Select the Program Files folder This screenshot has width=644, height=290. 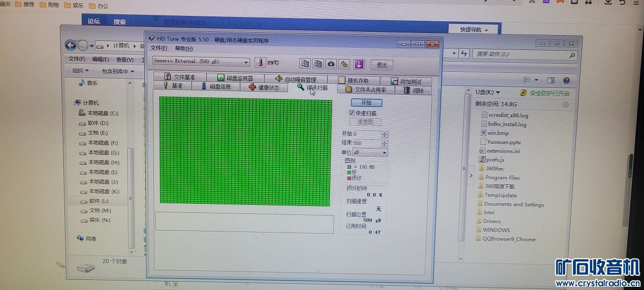pos(498,177)
